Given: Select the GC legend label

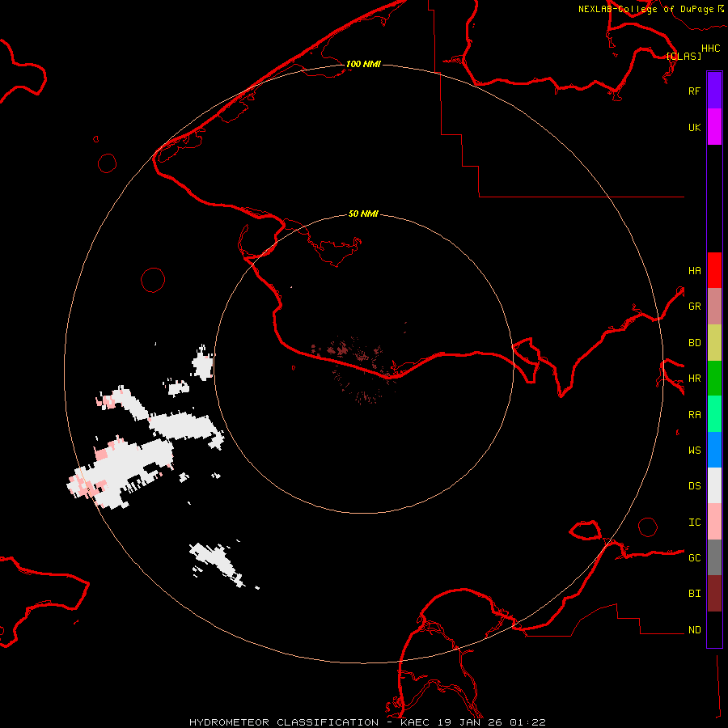Looking at the screenshot, I should (x=694, y=558).
